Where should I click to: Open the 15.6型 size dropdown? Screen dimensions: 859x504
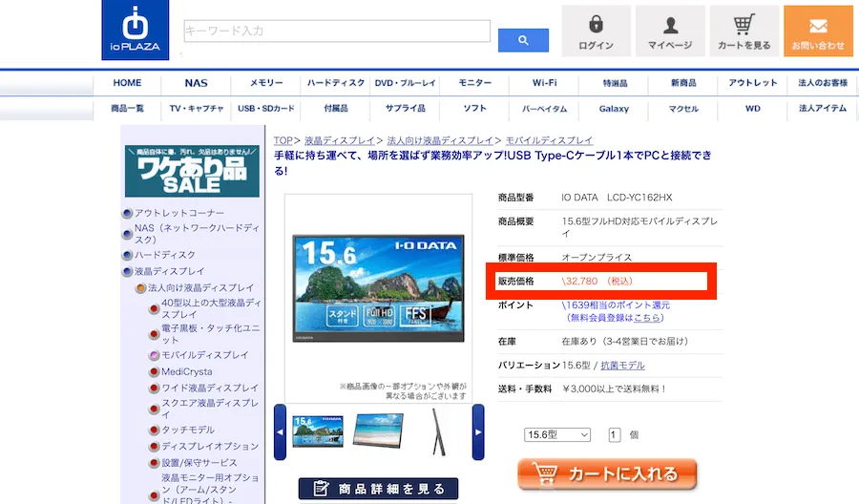pos(557,435)
